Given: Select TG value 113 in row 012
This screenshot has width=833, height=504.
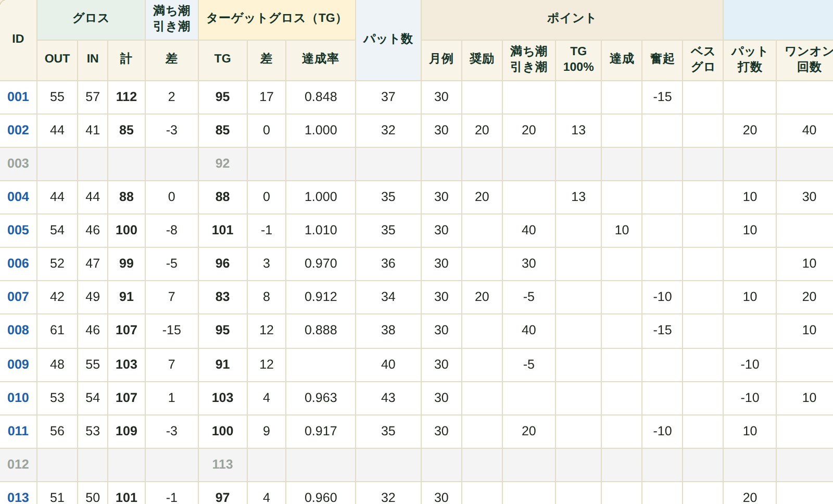Looking at the screenshot, I should tap(223, 464).
